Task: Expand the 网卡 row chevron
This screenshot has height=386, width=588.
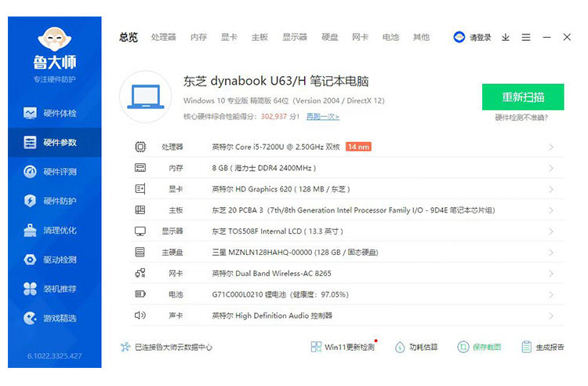Action: point(551,274)
